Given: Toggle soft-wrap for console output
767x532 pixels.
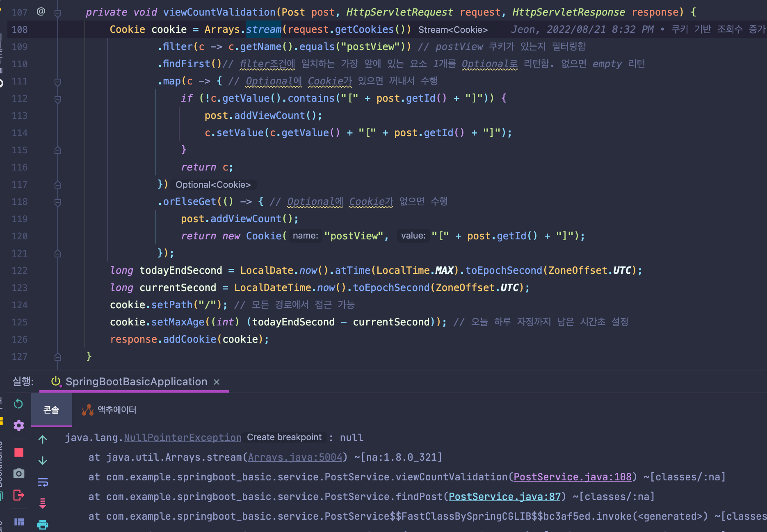Looking at the screenshot, I should [43, 482].
